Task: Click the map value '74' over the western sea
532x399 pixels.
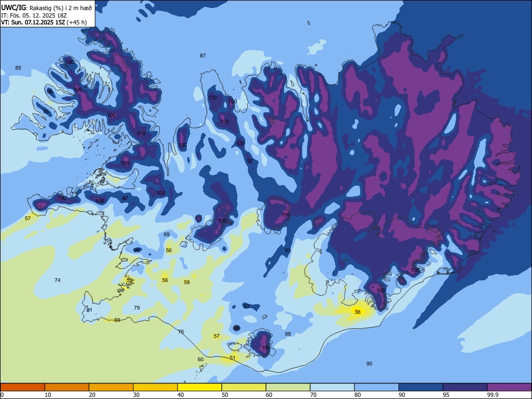Action: 57,280
